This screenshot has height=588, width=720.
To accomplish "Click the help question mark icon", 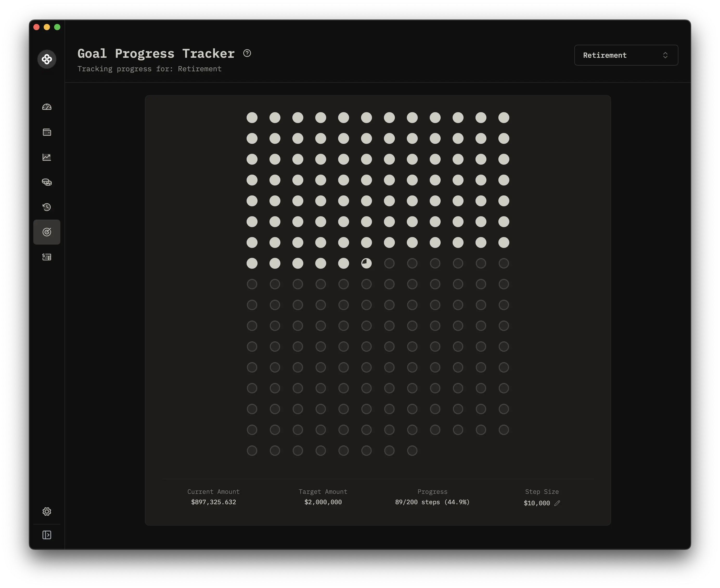I will [x=247, y=53].
